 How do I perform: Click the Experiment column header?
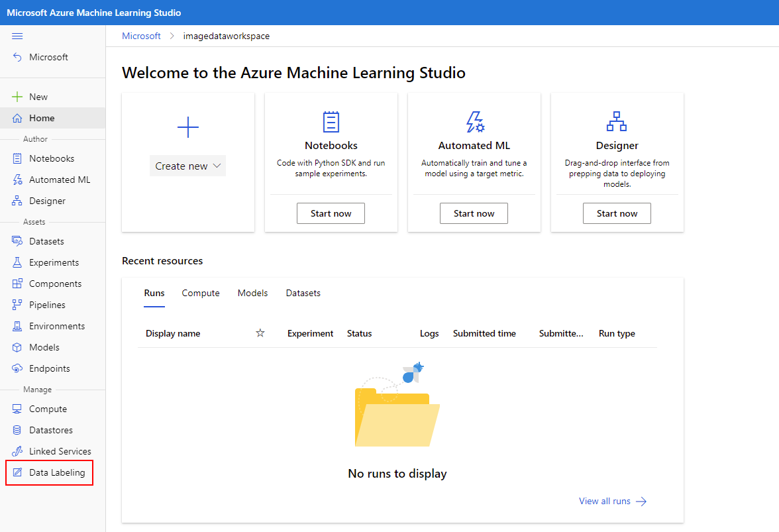coord(310,333)
